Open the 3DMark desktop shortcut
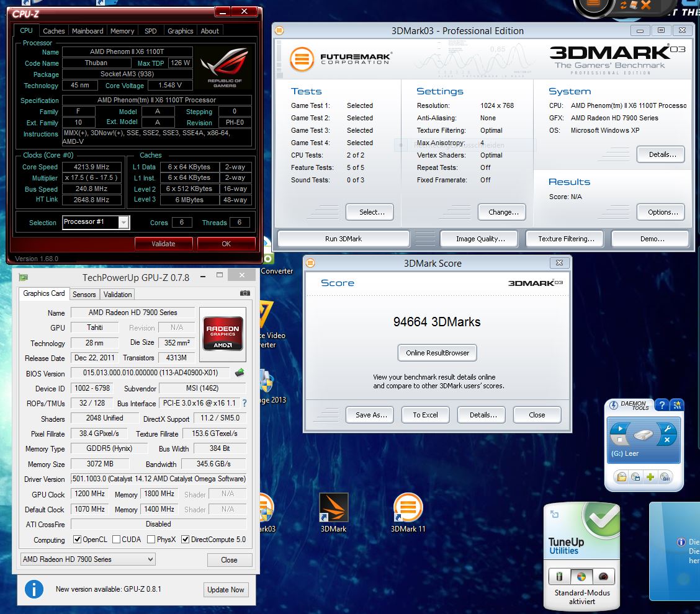The width and height of the screenshot is (700, 614). pyautogui.click(x=333, y=512)
